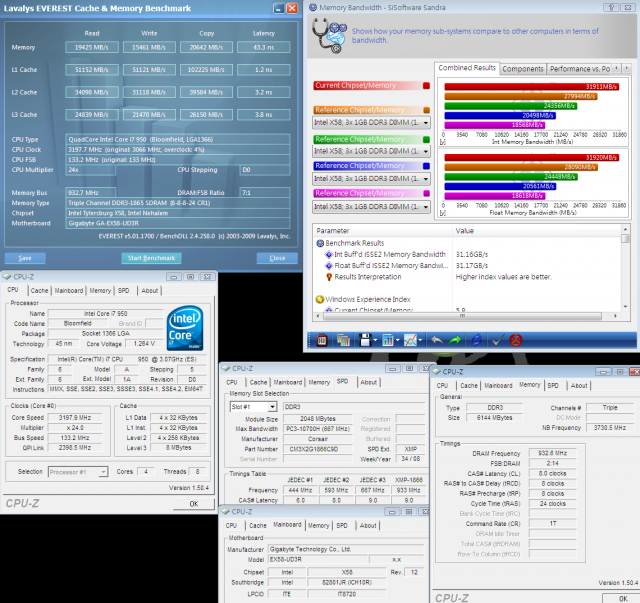Open Cache tab in CPU-Z processor window
640x603 pixels.
(x=39, y=290)
